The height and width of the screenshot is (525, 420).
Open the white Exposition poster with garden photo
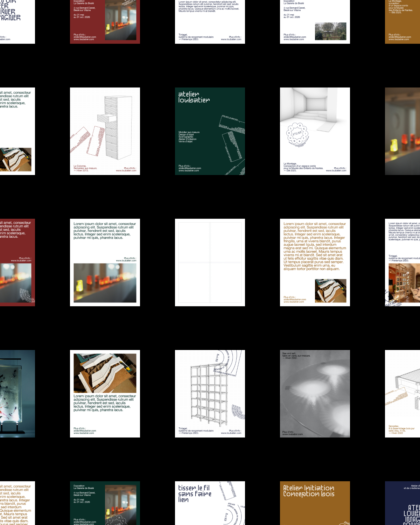[315, 22]
